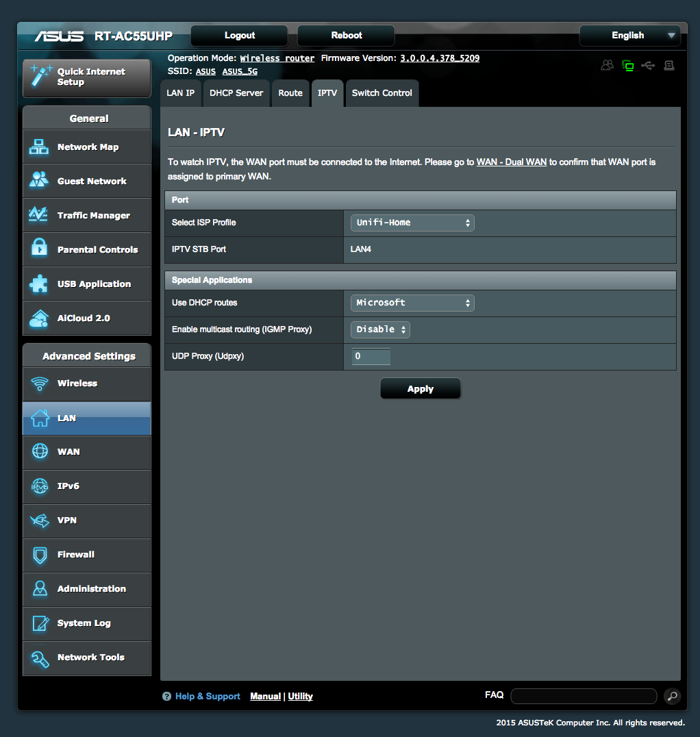Open the Select ISP Profile dropdown
The height and width of the screenshot is (737, 700).
[412, 223]
